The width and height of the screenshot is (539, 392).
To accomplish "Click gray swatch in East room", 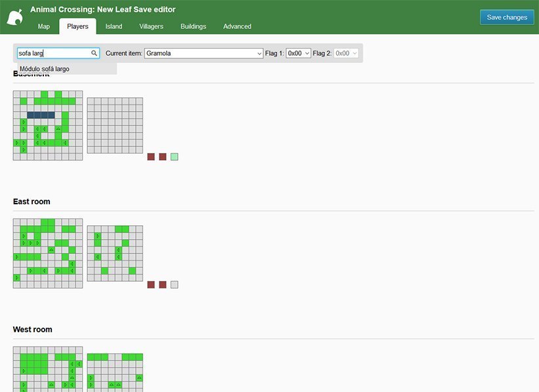I will pyautogui.click(x=174, y=285).
